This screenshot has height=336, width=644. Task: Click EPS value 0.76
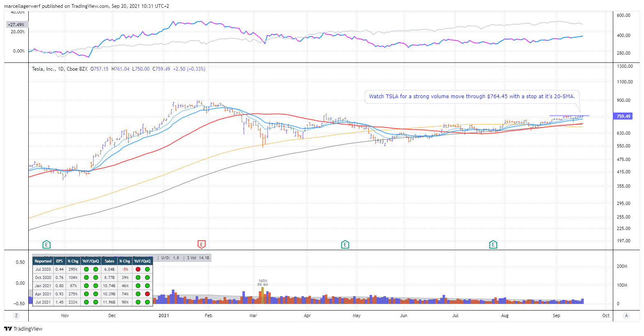[59, 278]
